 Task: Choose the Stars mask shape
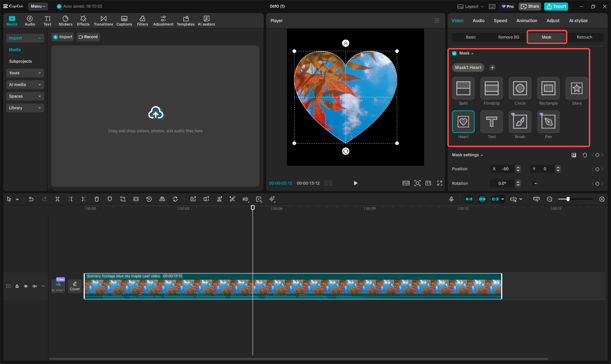(576, 88)
